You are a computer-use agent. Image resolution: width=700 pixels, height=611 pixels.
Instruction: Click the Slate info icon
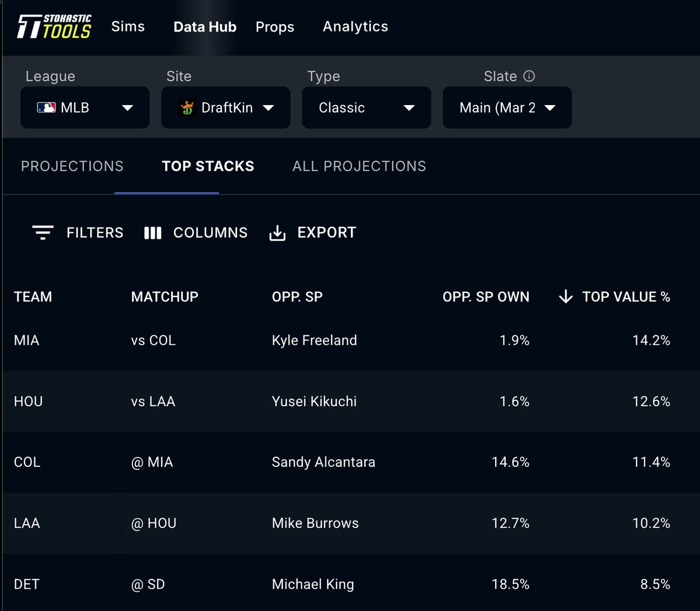click(529, 76)
